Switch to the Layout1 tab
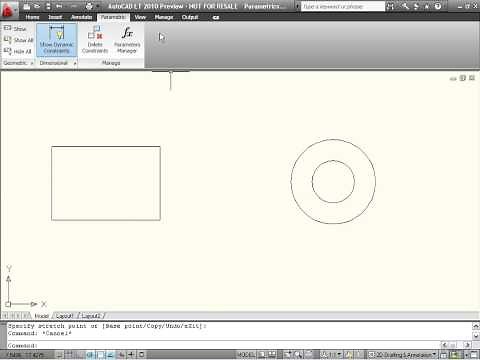 point(65,316)
